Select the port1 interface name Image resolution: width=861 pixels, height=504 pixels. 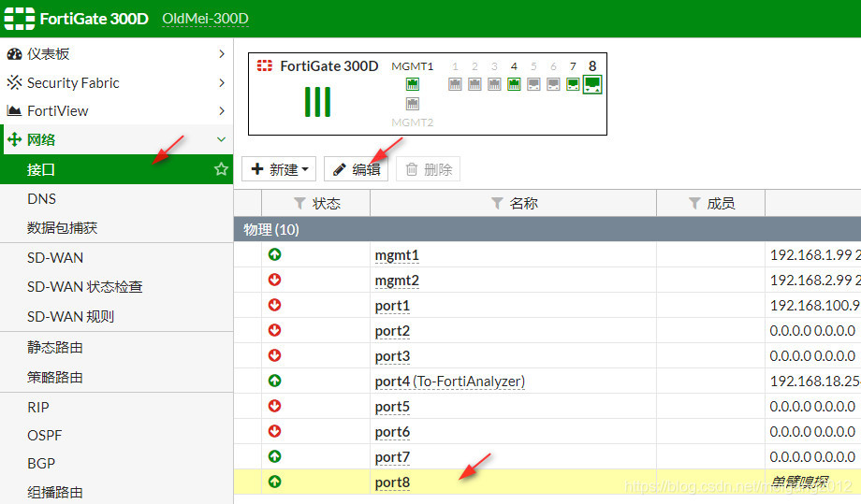[x=392, y=306]
